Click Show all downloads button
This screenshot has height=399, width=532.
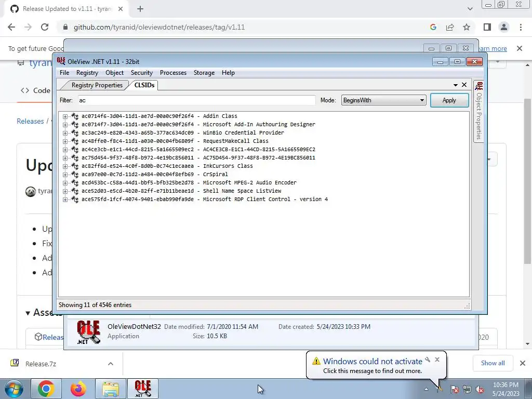(493, 363)
